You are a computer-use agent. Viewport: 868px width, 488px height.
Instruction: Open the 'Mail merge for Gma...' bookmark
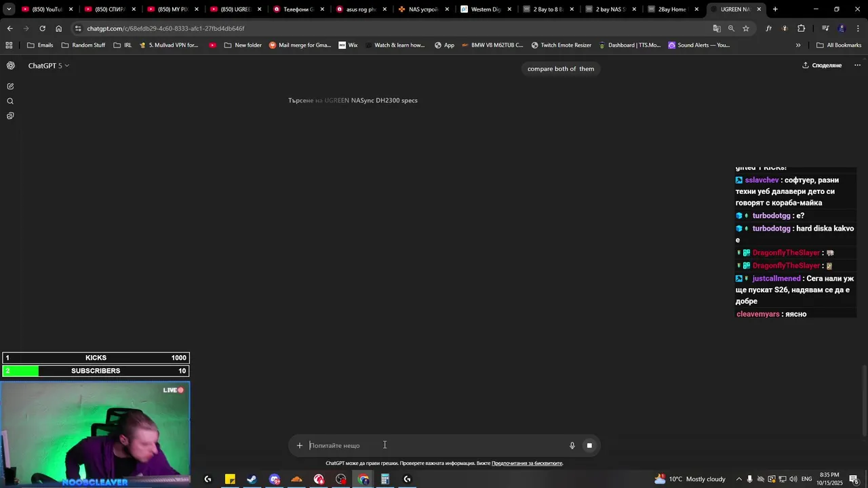[300, 45]
